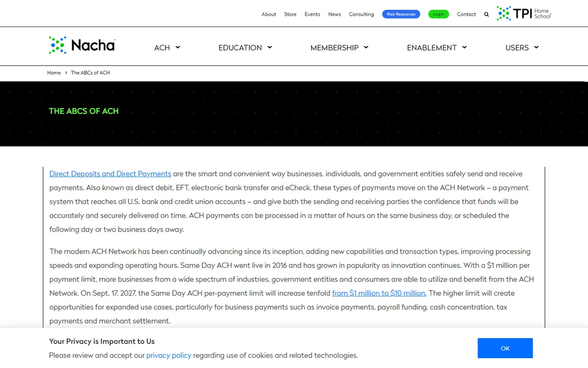Open the ENABLEMENT navigation item
The width and height of the screenshot is (588, 368).
(432, 48)
